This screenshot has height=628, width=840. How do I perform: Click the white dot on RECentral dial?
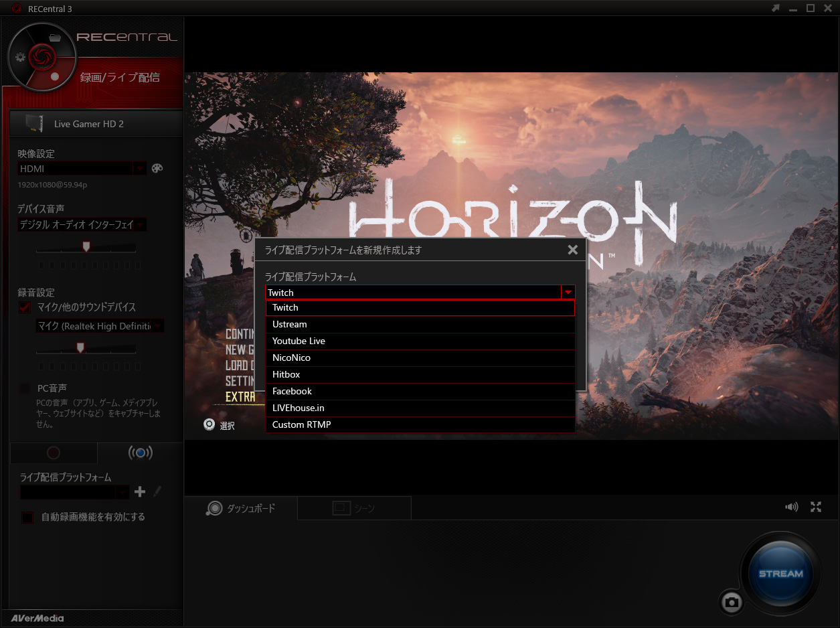[55, 76]
